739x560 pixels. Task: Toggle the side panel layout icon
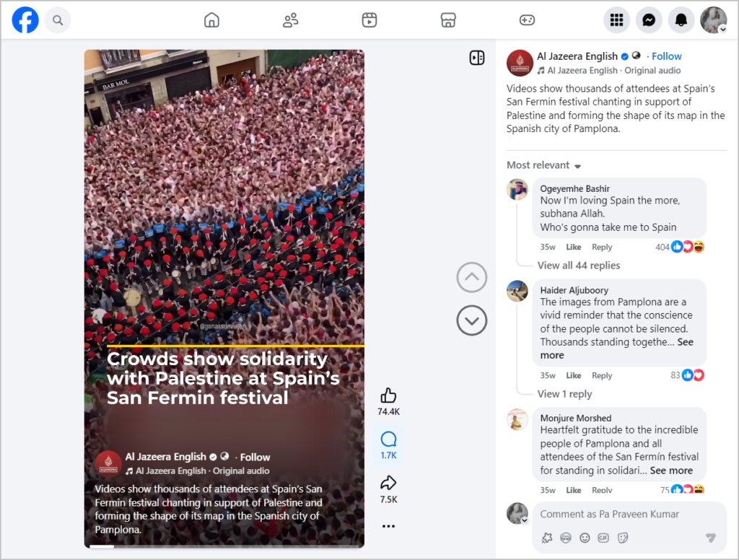click(x=477, y=58)
